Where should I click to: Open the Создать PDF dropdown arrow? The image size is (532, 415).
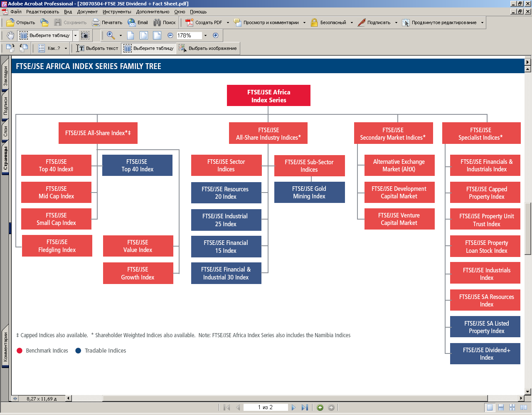point(228,23)
